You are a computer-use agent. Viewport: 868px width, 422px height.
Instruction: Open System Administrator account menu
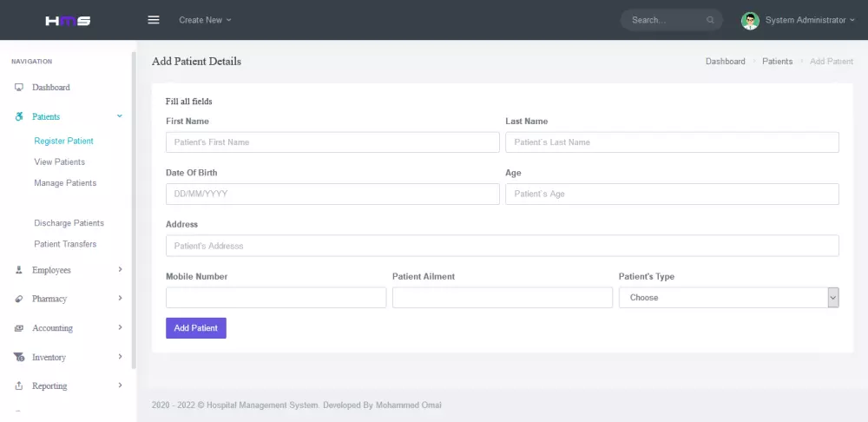coord(809,20)
